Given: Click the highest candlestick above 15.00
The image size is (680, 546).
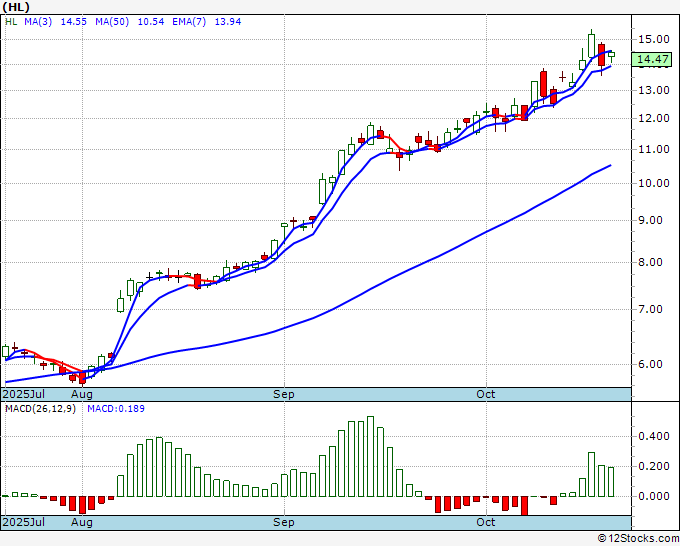Looking at the screenshot, I should point(591,45).
